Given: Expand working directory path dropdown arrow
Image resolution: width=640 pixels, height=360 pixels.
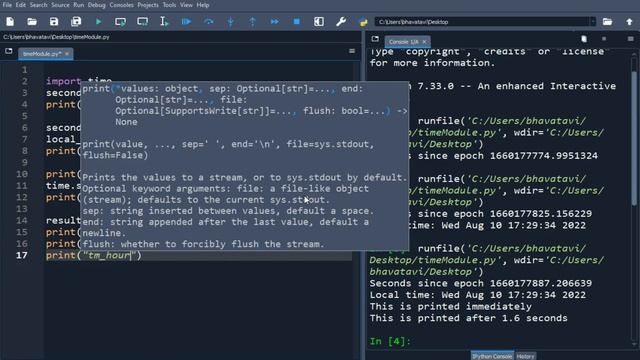Looking at the screenshot, I should [593, 22].
